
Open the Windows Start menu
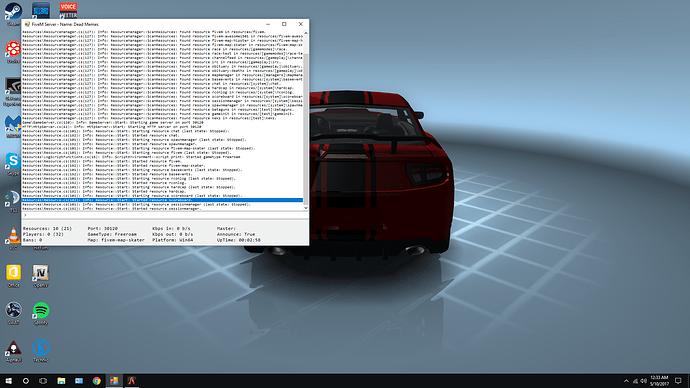tap(8, 381)
